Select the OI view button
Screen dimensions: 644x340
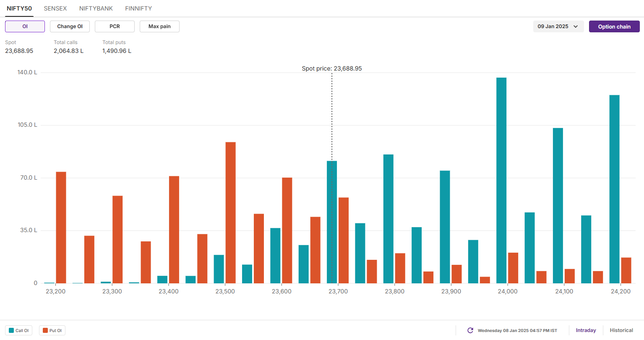25,26
